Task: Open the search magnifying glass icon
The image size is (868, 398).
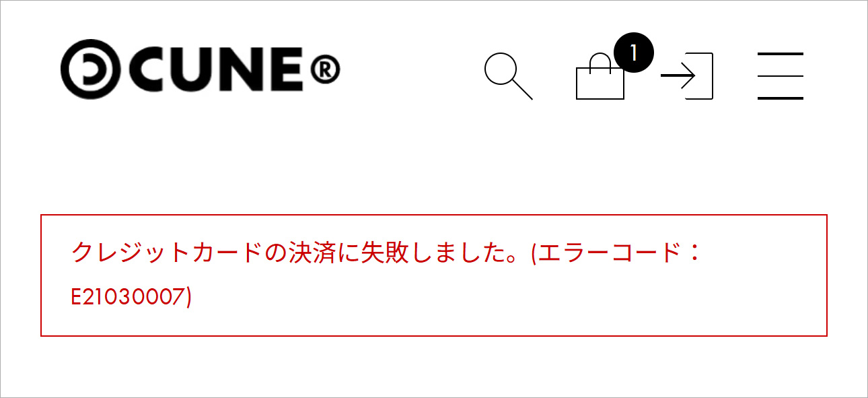Action: (x=509, y=76)
